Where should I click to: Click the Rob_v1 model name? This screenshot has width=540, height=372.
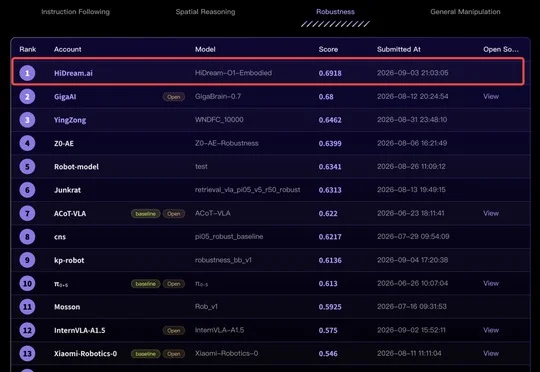(x=206, y=307)
